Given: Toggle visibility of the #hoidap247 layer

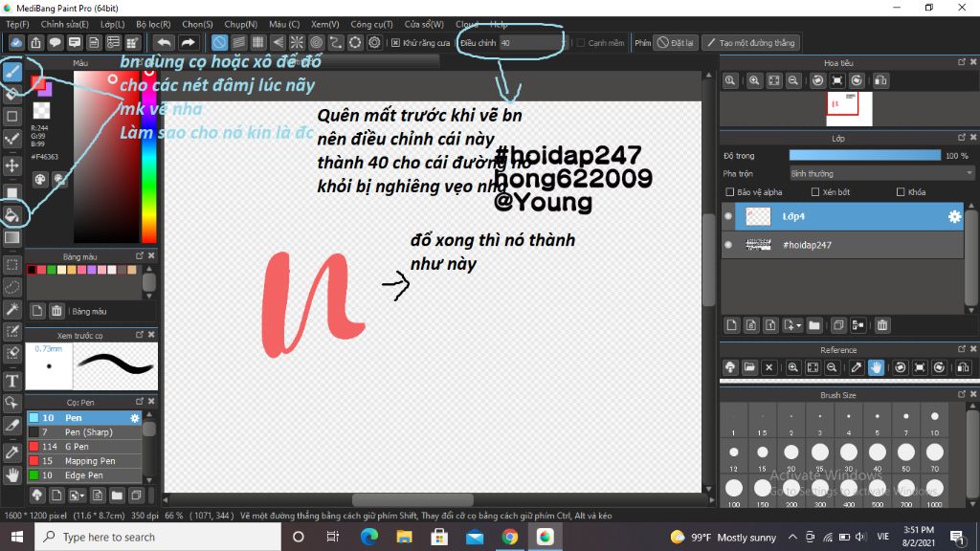Looking at the screenshot, I should coord(728,245).
